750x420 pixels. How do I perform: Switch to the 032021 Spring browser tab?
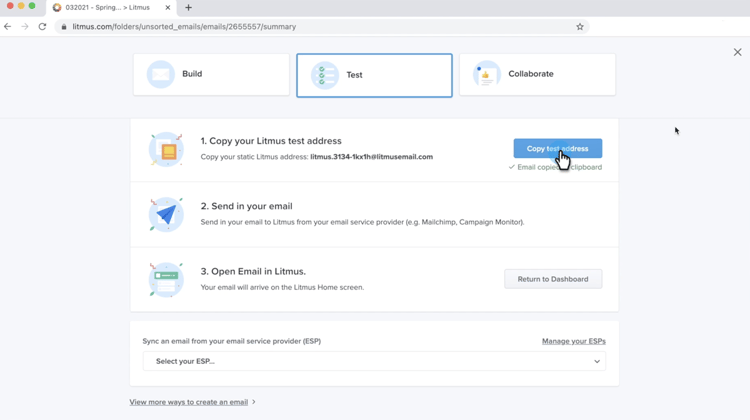(111, 8)
